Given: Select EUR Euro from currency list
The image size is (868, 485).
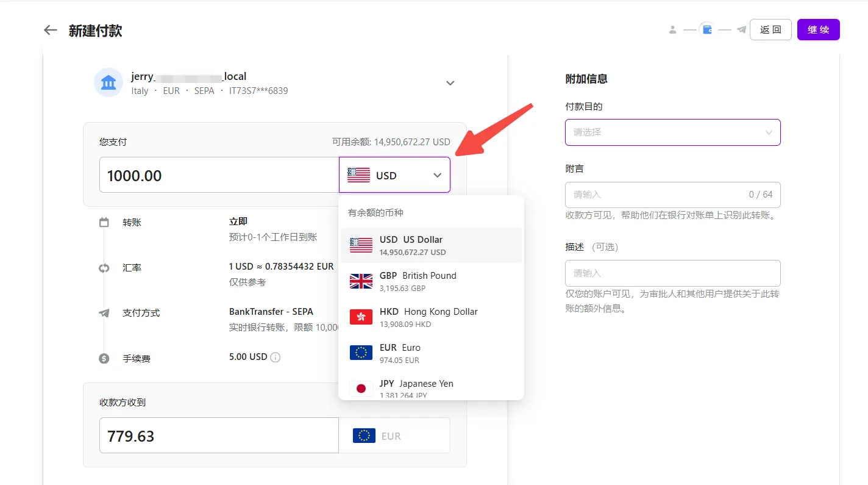Looking at the screenshot, I should pyautogui.click(x=431, y=353).
